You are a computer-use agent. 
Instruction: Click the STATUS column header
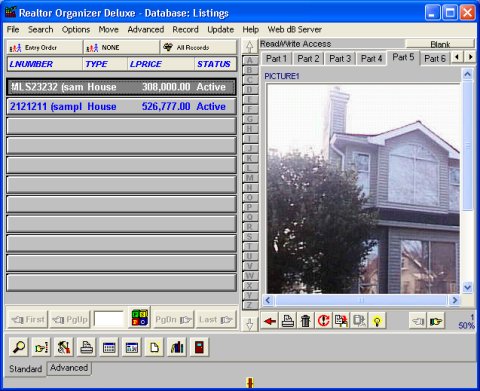coord(214,64)
